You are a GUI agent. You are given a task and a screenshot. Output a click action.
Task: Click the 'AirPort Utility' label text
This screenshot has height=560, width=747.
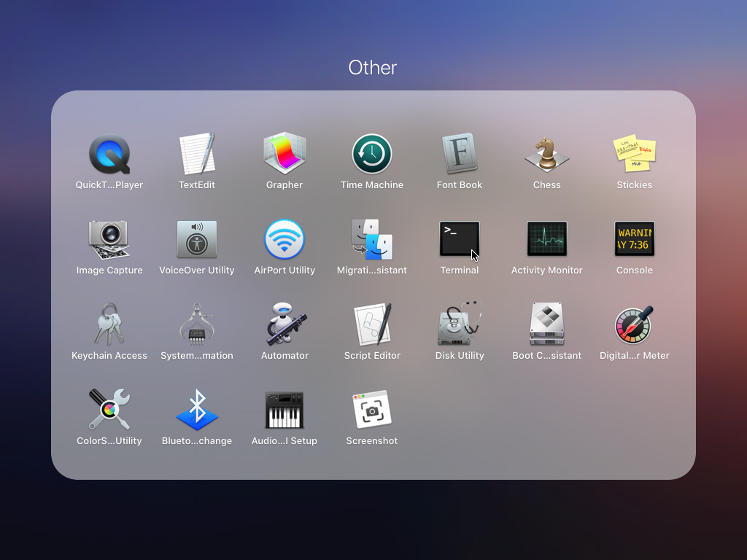pos(285,270)
